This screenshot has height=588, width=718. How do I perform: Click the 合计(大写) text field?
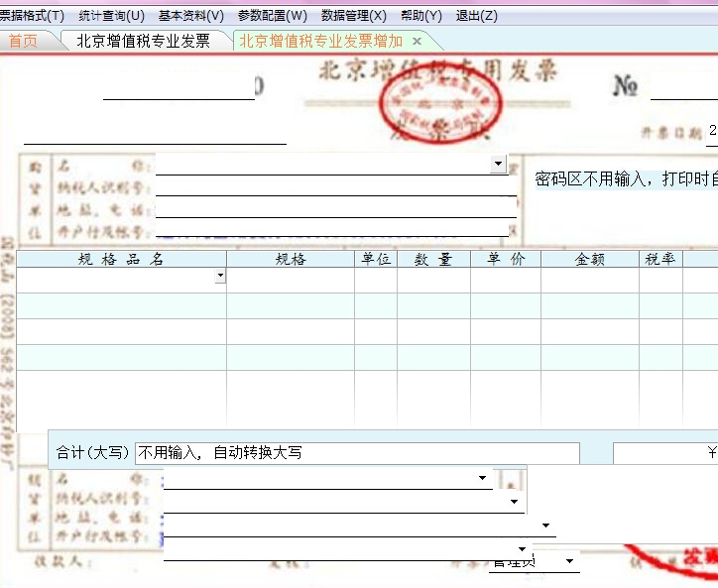pyautogui.click(x=357, y=453)
